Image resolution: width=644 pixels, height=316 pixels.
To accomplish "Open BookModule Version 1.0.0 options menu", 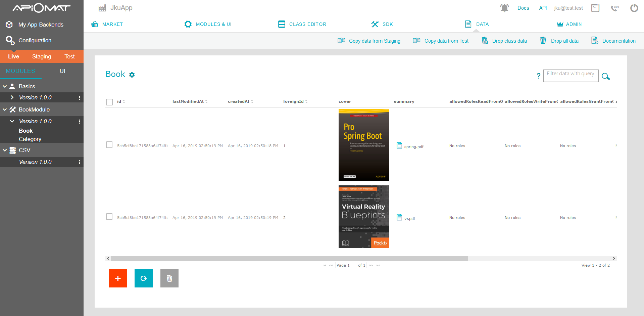I will 79,122.
